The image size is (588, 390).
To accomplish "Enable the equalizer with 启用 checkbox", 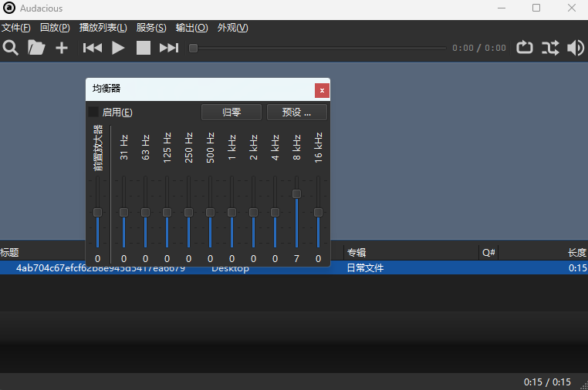I will 94,113.
